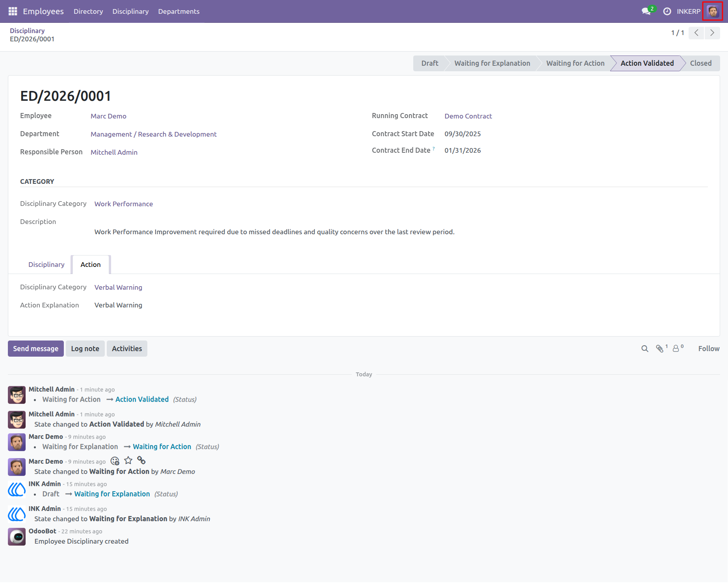Image resolution: width=728 pixels, height=583 pixels.
Task: Show followers person icon
Action: coord(676,349)
